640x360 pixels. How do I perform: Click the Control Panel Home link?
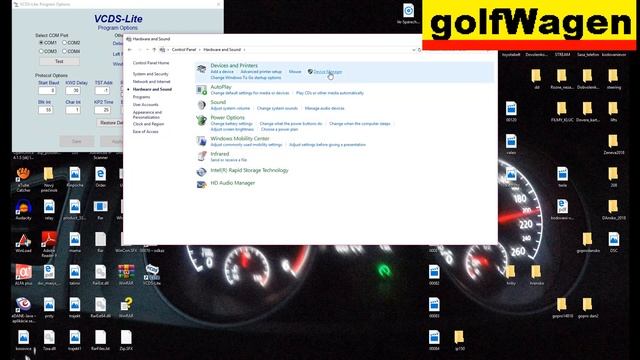tap(151, 63)
